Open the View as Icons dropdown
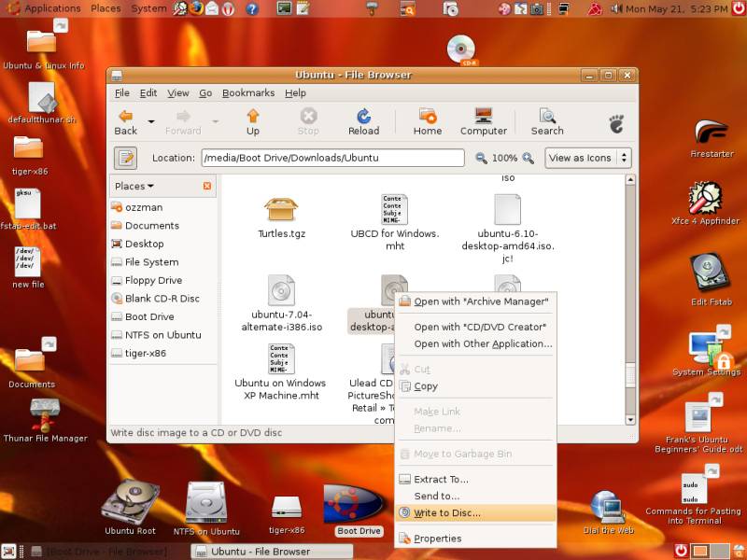Screen dimensions: 747x560 (588, 158)
